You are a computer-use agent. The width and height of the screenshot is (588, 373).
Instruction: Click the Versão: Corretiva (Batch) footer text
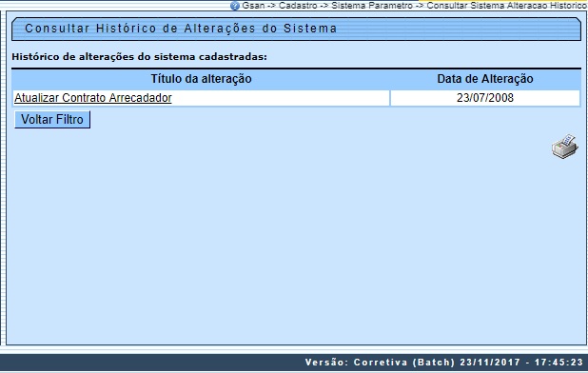click(380, 363)
